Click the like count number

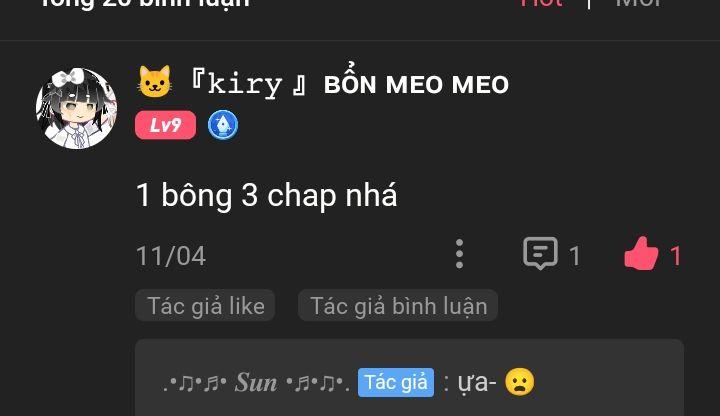coord(675,256)
